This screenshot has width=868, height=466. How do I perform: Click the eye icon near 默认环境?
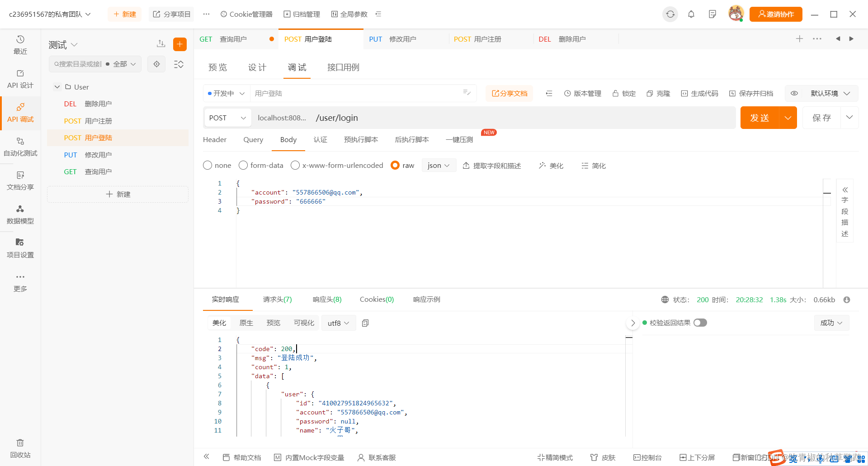click(794, 93)
